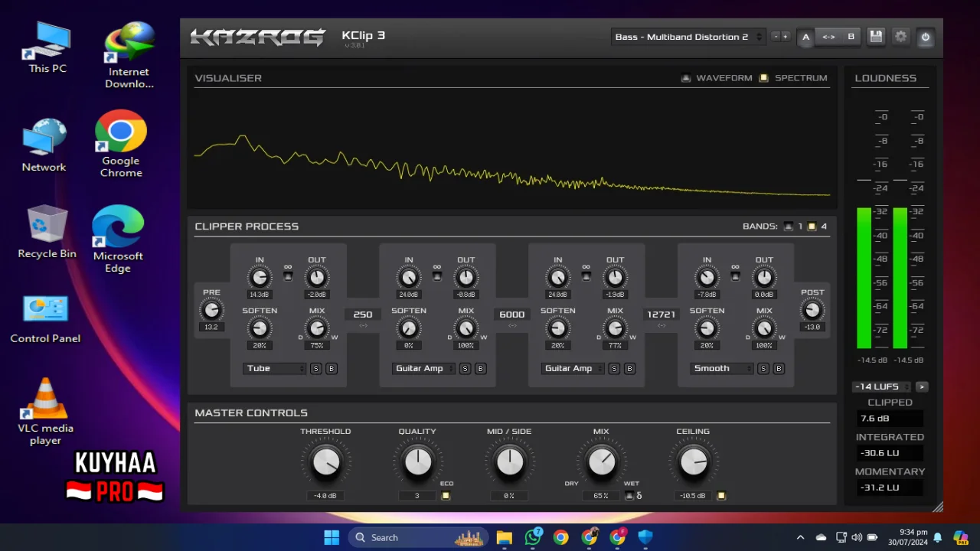Click the Ceiling knob in Master Controls
The height and width of the screenshot is (551, 980).
(694, 461)
